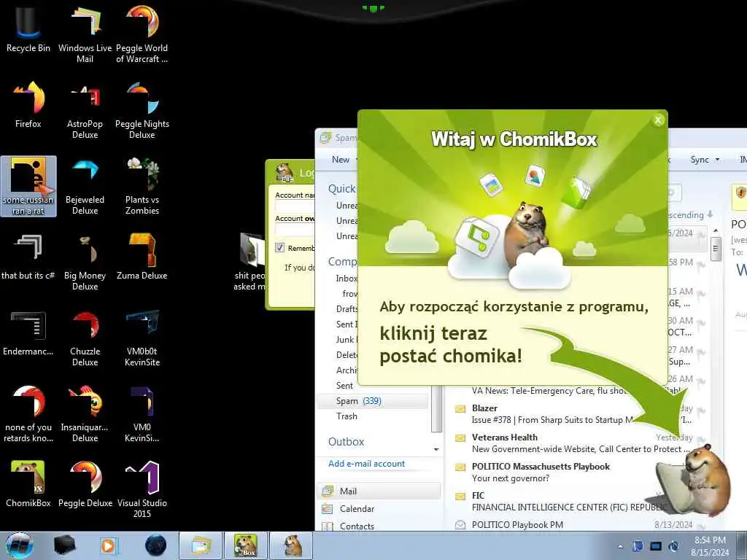Open the media player taskbar icon
The height and width of the screenshot is (560, 747).
(109, 545)
